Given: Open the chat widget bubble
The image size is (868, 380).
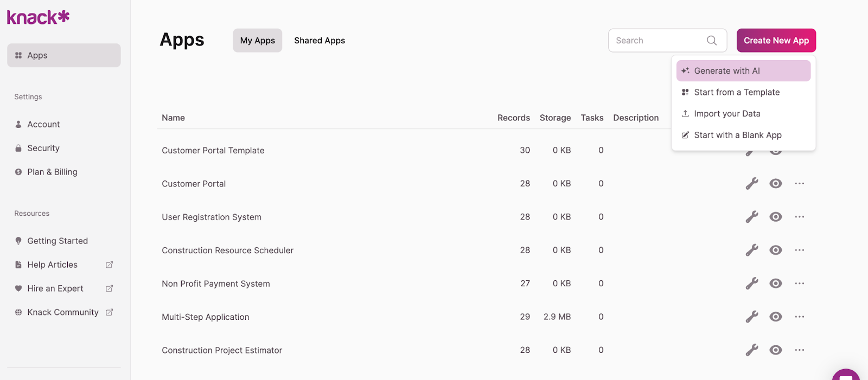Looking at the screenshot, I should click(845, 375).
